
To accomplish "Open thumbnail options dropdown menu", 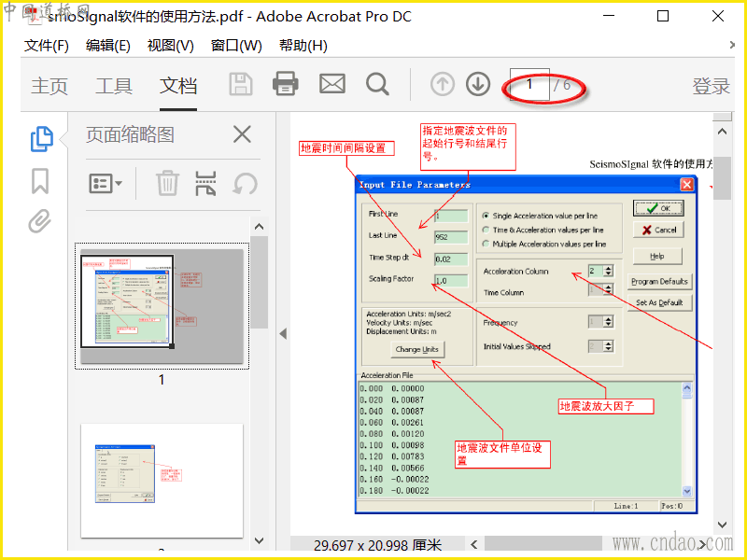I will pos(106,183).
